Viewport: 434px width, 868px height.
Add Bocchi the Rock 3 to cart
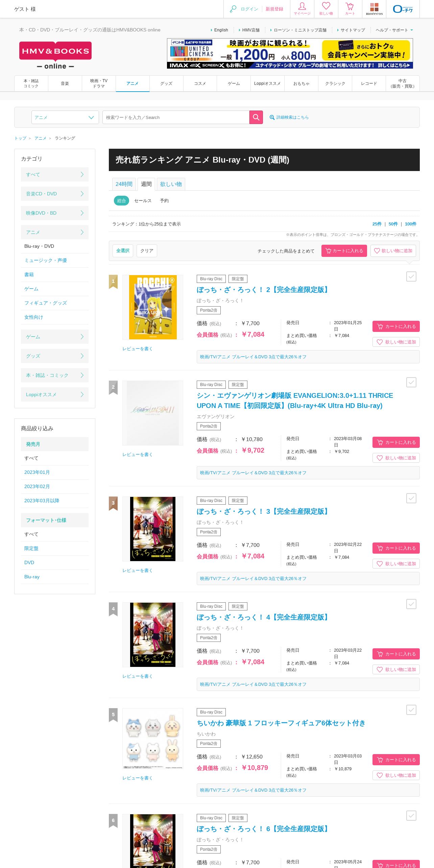pos(396,548)
